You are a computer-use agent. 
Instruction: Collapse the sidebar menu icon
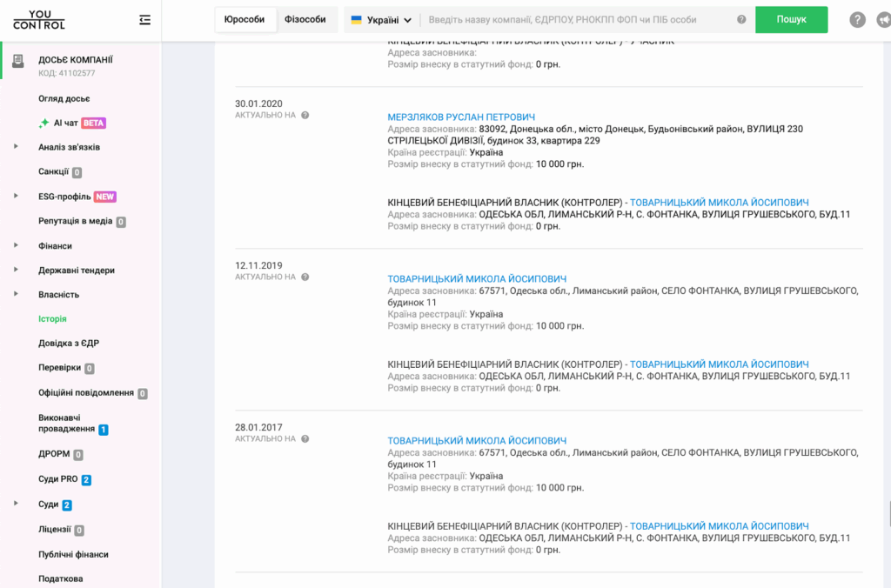pos(144,20)
